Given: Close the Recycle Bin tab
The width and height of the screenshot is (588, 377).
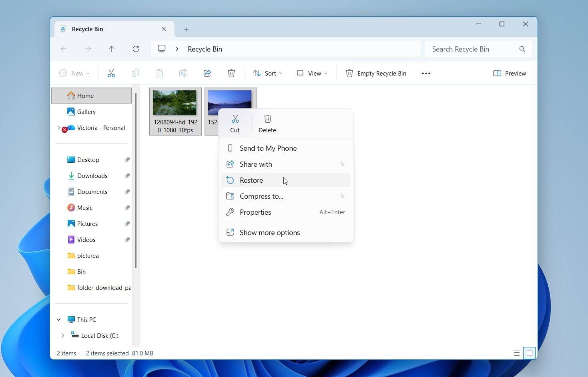Looking at the screenshot, I should pos(164,29).
